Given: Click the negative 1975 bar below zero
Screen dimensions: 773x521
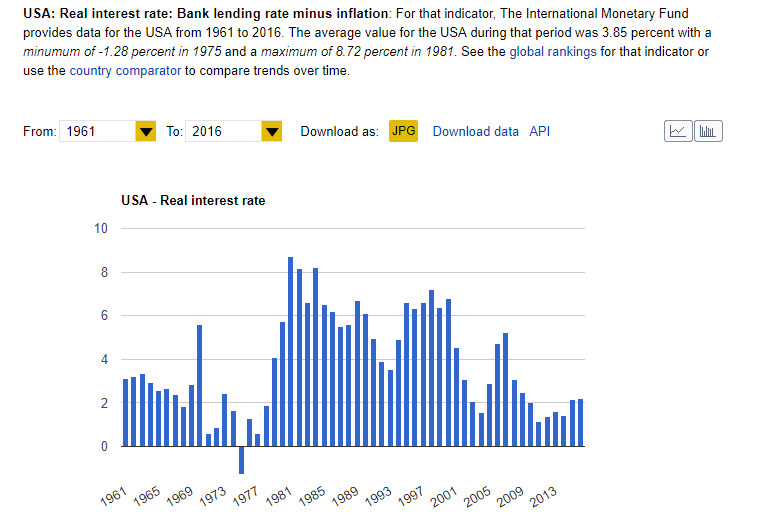Looking at the screenshot, I should click(241, 460).
